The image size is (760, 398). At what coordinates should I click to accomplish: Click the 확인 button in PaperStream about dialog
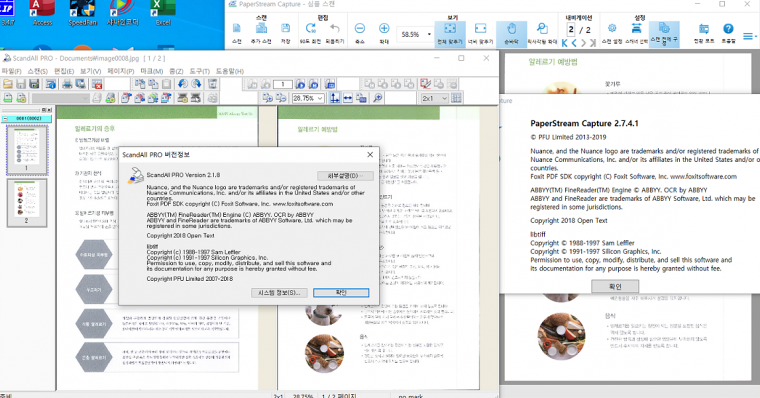[x=615, y=286]
